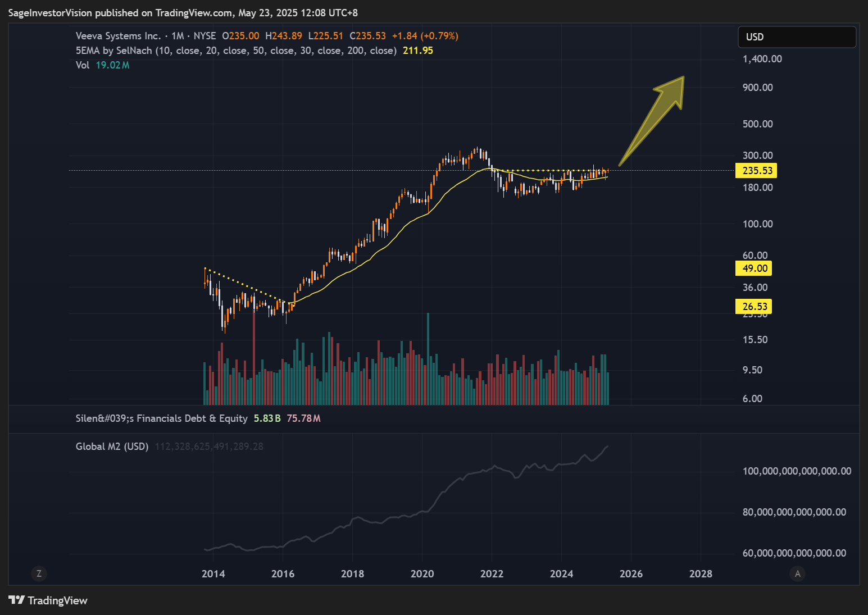Click the 15.50 price axis label
This screenshot has height=615, width=868.
coord(755,340)
